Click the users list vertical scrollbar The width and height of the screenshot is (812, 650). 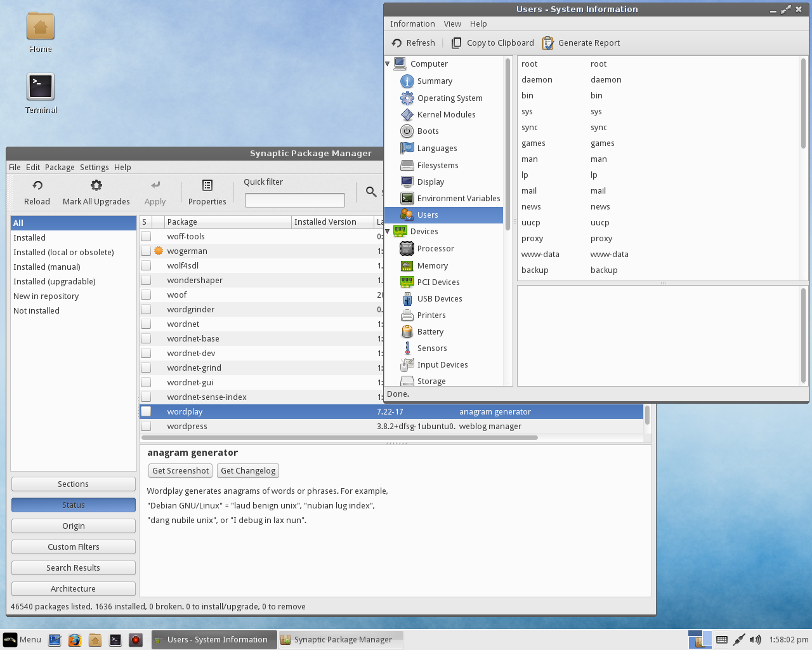coord(803,104)
